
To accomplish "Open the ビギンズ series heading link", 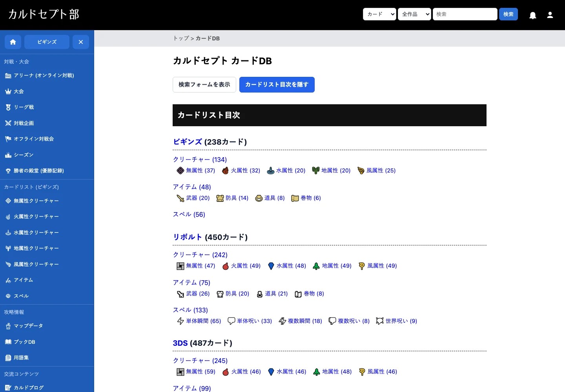I will pyautogui.click(x=188, y=142).
